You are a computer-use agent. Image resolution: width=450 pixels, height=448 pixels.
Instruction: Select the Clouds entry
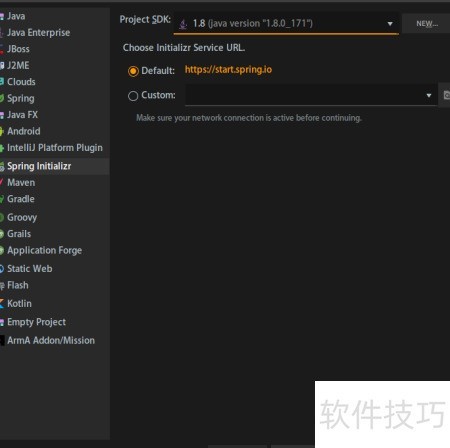(21, 82)
